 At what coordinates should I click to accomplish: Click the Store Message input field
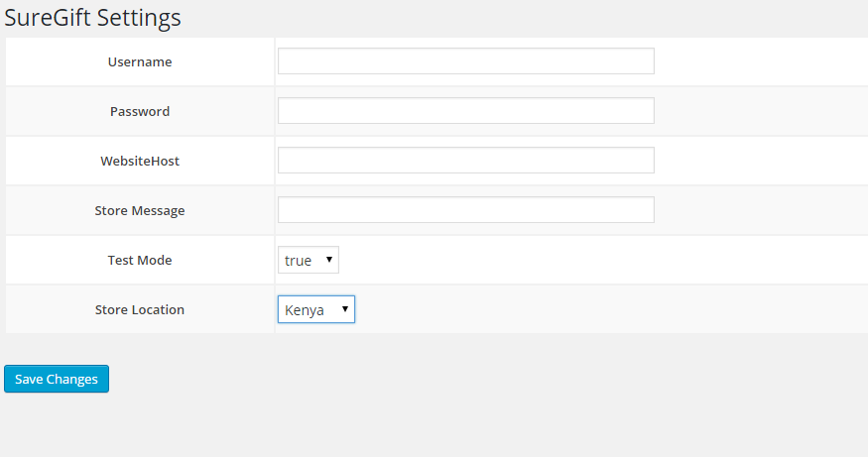pyautogui.click(x=465, y=210)
